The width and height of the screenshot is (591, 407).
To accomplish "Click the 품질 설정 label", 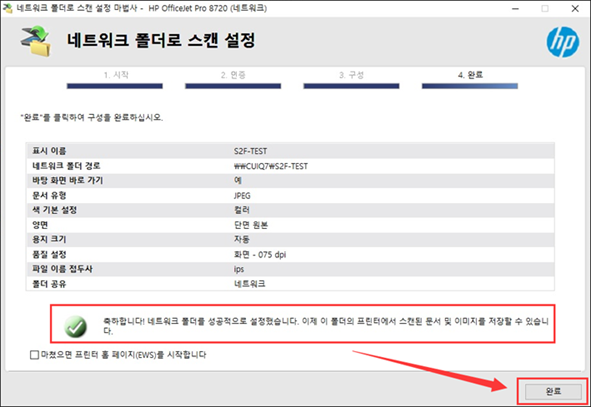I will (49, 255).
